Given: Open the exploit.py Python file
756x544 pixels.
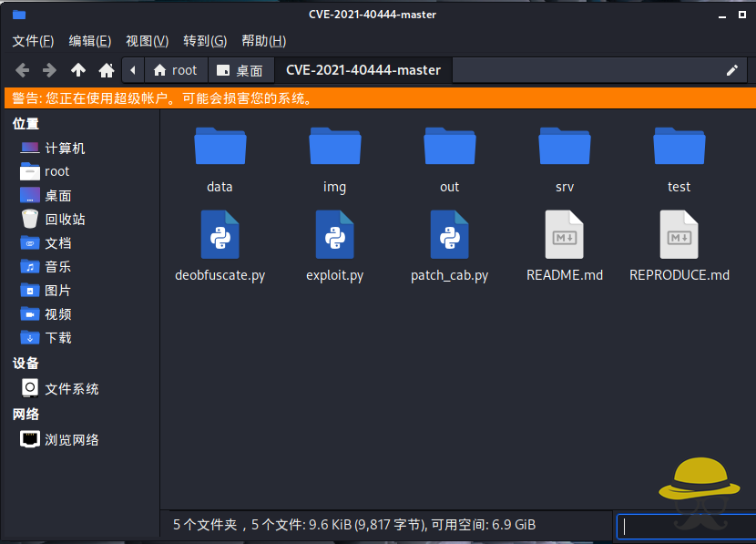Looking at the screenshot, I should tap(334, 233).
